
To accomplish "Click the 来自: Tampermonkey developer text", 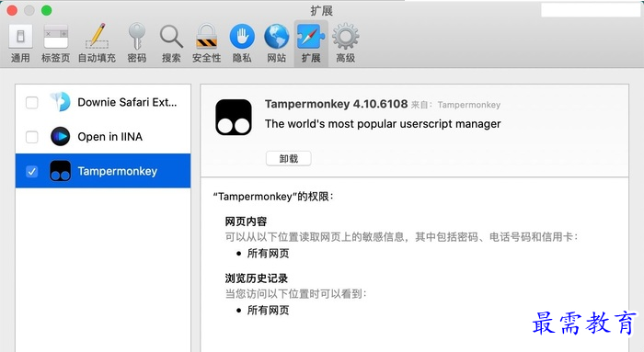I will coord(456,105).
